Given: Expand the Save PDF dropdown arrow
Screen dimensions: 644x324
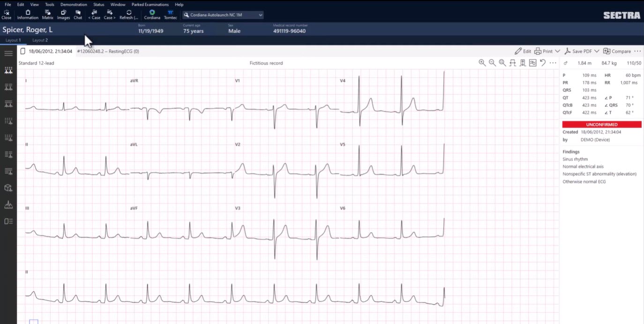Looking at the screenshot, I should (596, 51).
